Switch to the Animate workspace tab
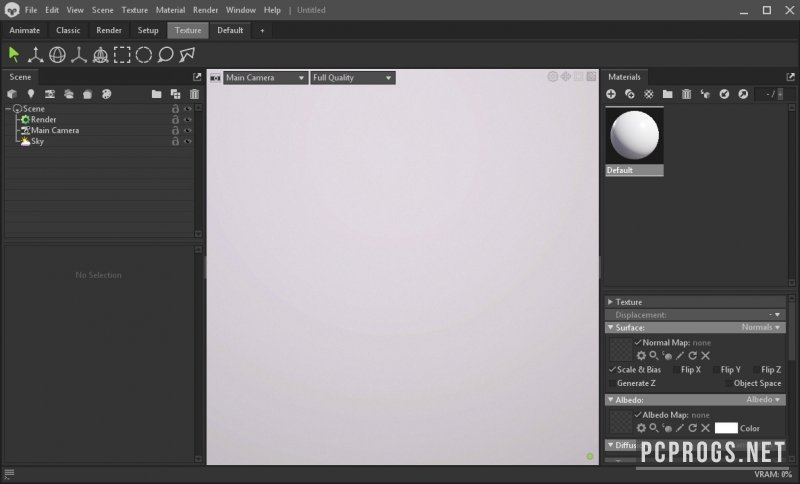The width and height of the screenshot is (800, 484). point(25,30)
